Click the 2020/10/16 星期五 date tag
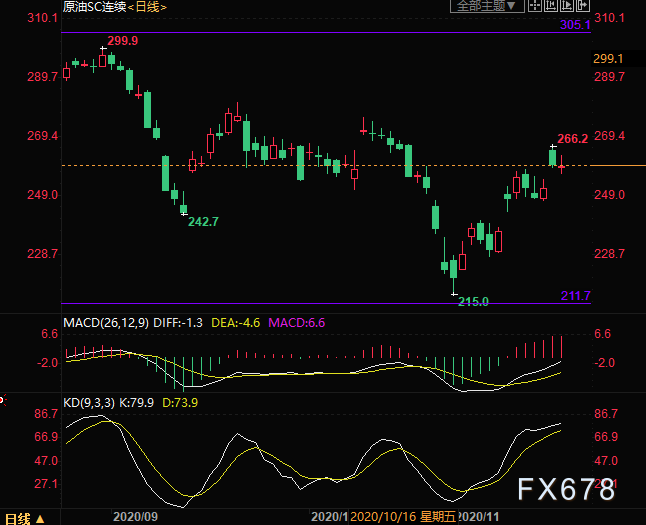 click(x=403, y=517)
